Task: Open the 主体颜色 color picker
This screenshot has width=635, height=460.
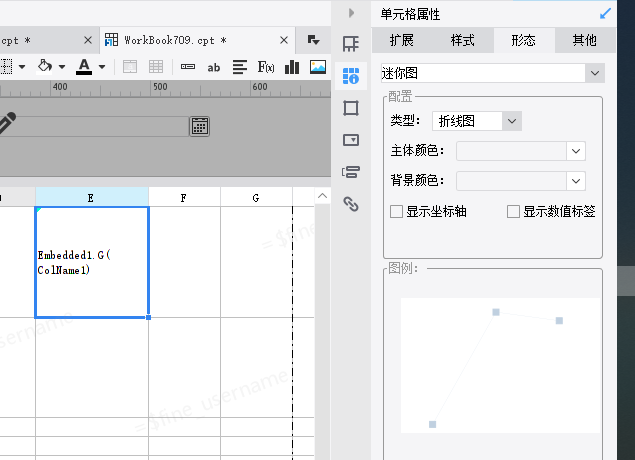Action: point(520,151)
